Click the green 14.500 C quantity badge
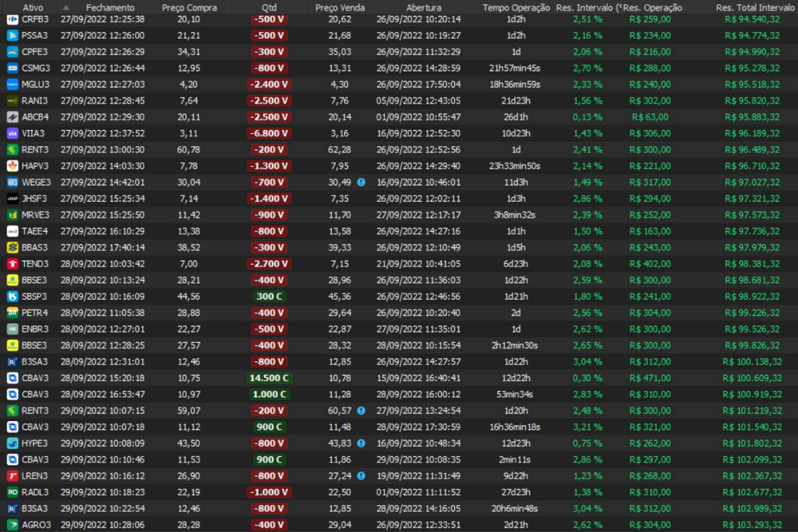Viewport: 798px width, 532px height. click(269, 378)
